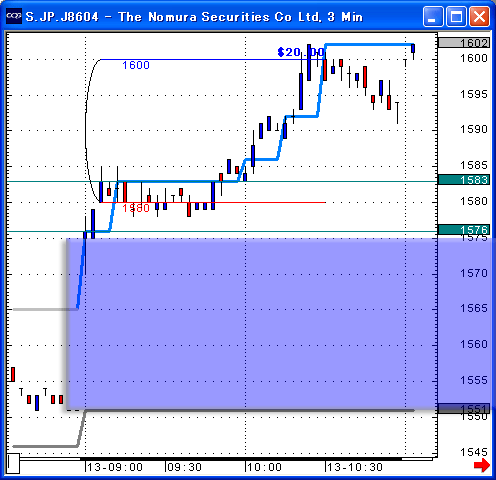
Task: Click the 1560 price scale value
Action: pyautogui.click(x=474, y=344)
